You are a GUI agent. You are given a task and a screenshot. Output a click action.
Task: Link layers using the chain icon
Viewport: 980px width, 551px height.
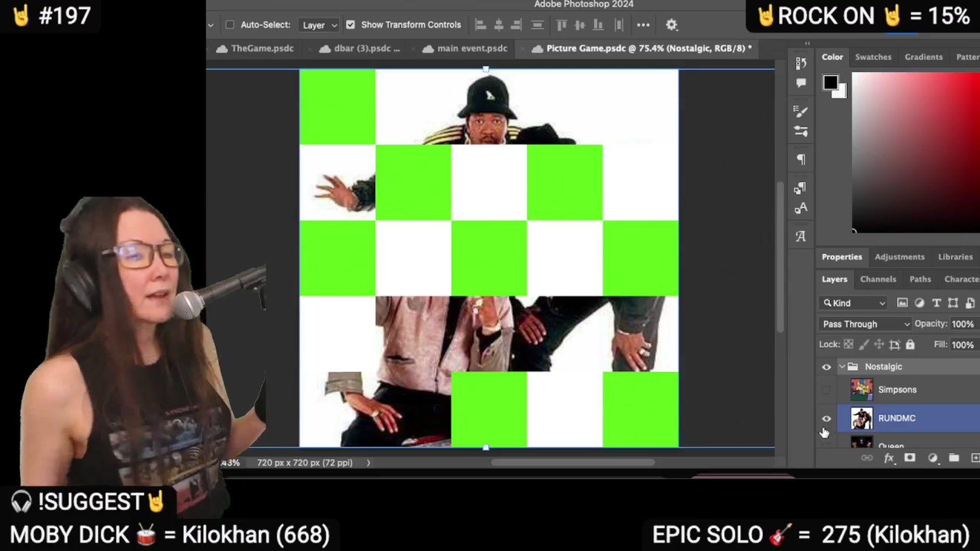(x=867, y=458)
